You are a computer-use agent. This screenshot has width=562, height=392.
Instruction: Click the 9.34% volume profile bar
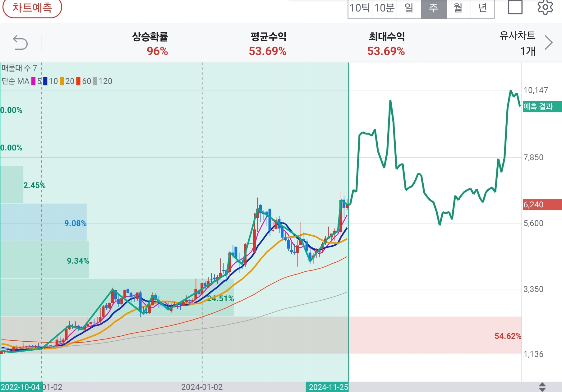point(44,260)
